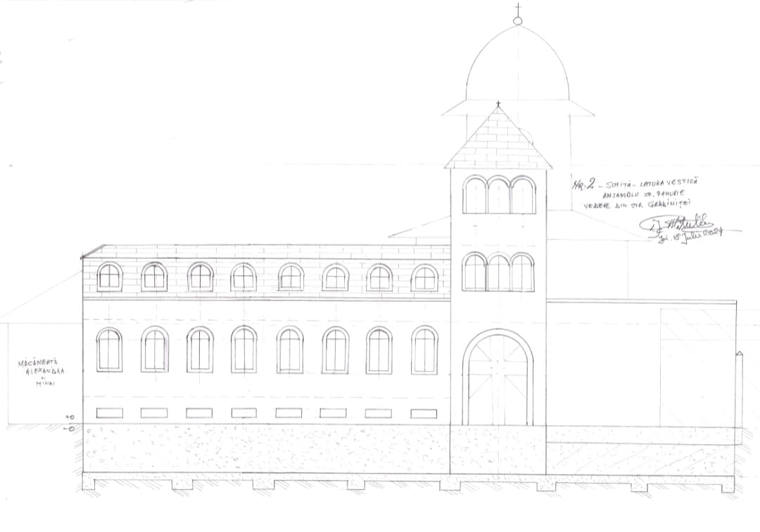Screen dimensions: 760x532
Task: Click the tiled pyramid roof of the tower
Action: coord(498,141)
